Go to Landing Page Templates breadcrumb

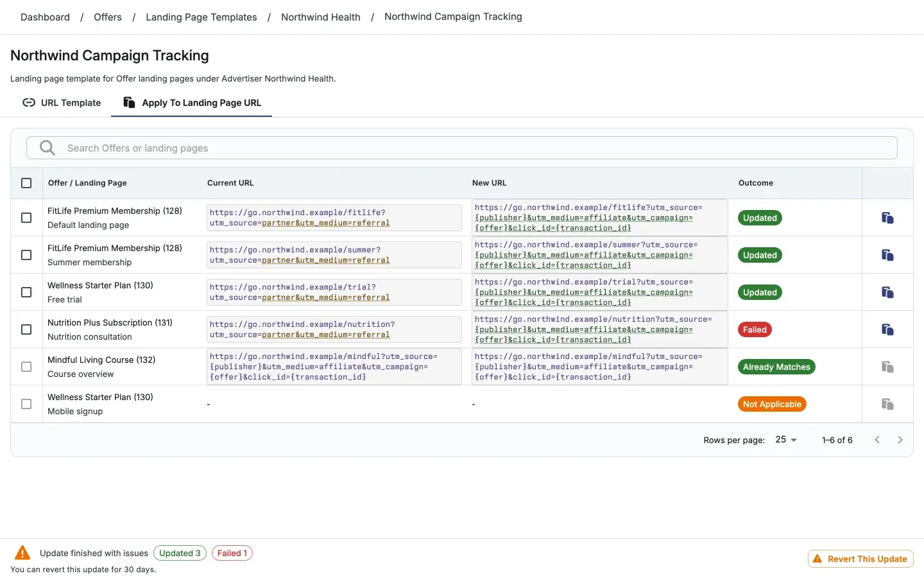point(201,17)
